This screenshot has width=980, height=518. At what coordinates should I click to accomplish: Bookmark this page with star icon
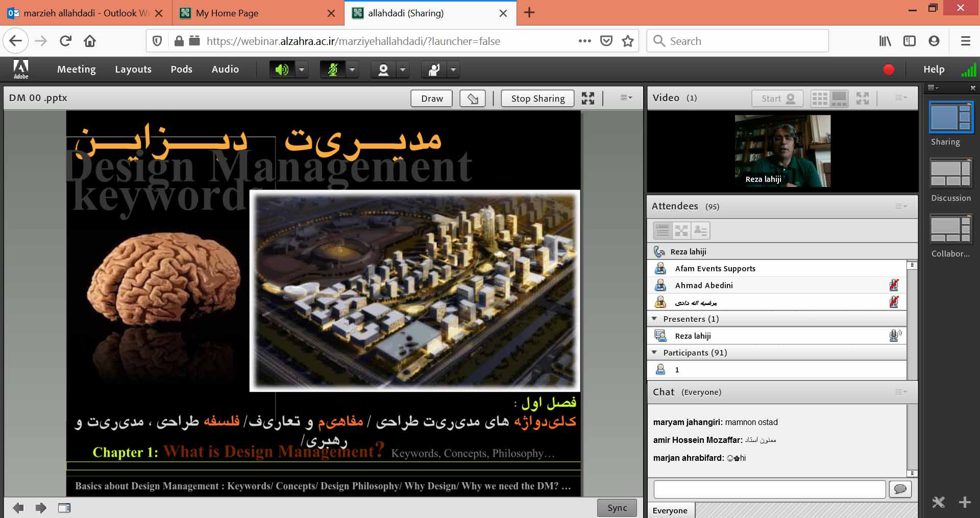tap(628, 41)
